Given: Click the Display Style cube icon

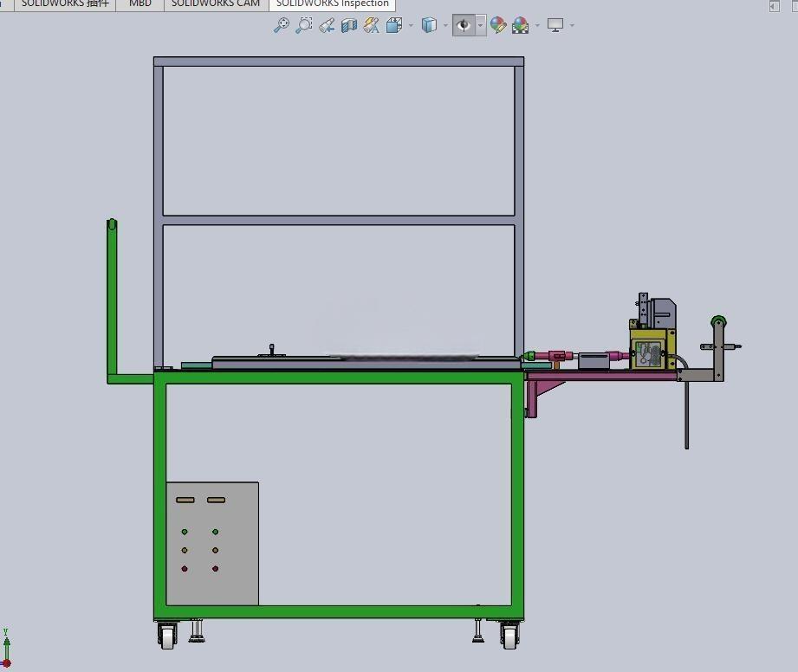Looking at the screenshot, I should [429, 25].
